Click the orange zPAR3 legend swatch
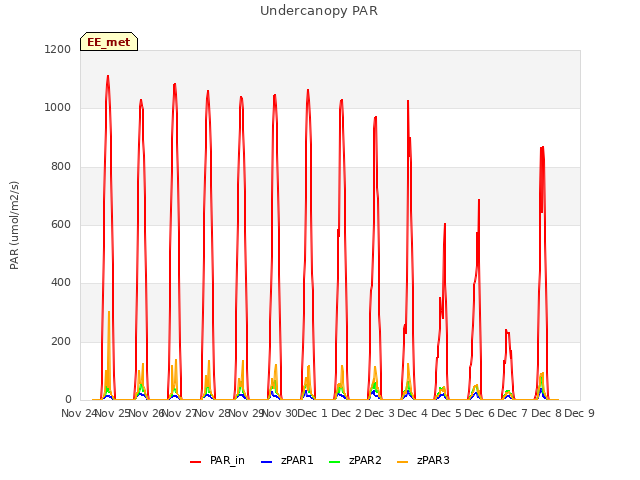 pos(402,462)
